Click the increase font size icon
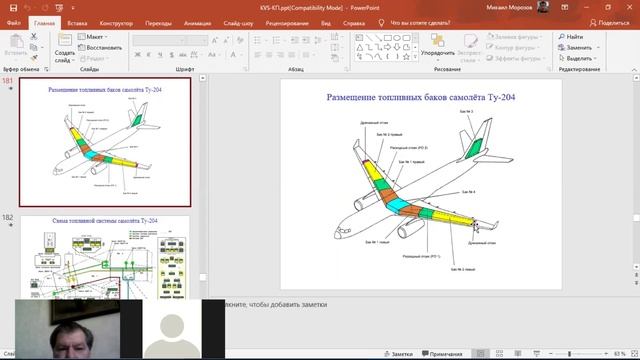Screen dimensions: 640x360 pyautogui.click(x=215, y=40)
